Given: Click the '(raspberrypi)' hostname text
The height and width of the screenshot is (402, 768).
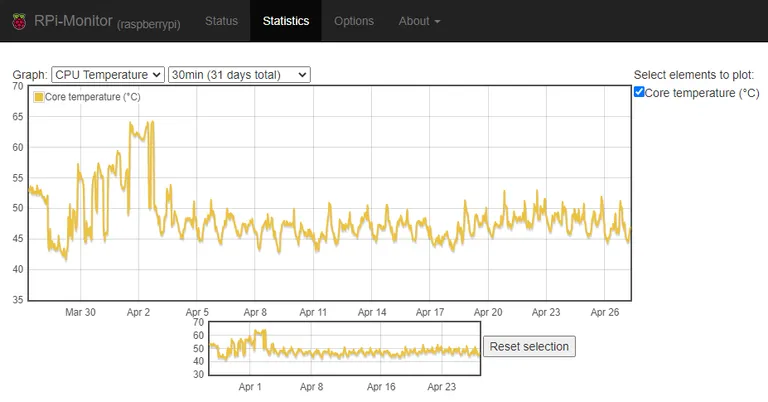Looking at the screenshot, I should pyautogui.click(x=148, y=24).
